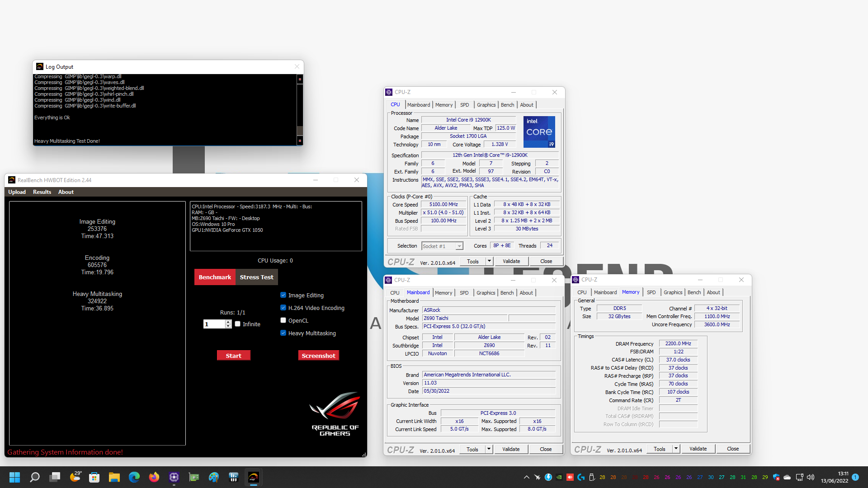Click the Core Speed value 5100.00 MHz
The height and width of the screenshot is (488, 868).
[x=443, y=205]
